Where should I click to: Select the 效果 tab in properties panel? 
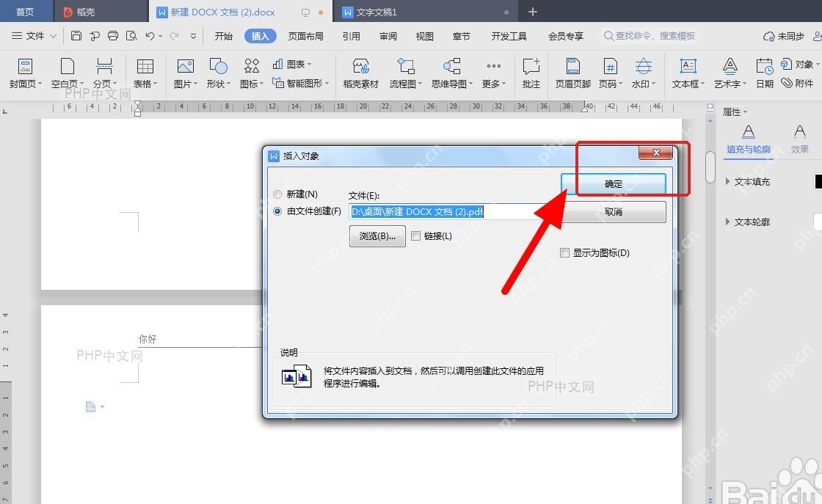click(799, 139)
